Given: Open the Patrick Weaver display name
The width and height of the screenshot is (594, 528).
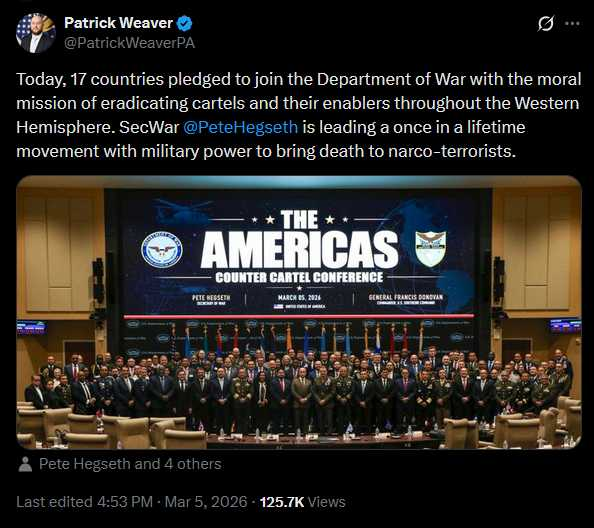Looking at the screenshot, I should [119, 23].
